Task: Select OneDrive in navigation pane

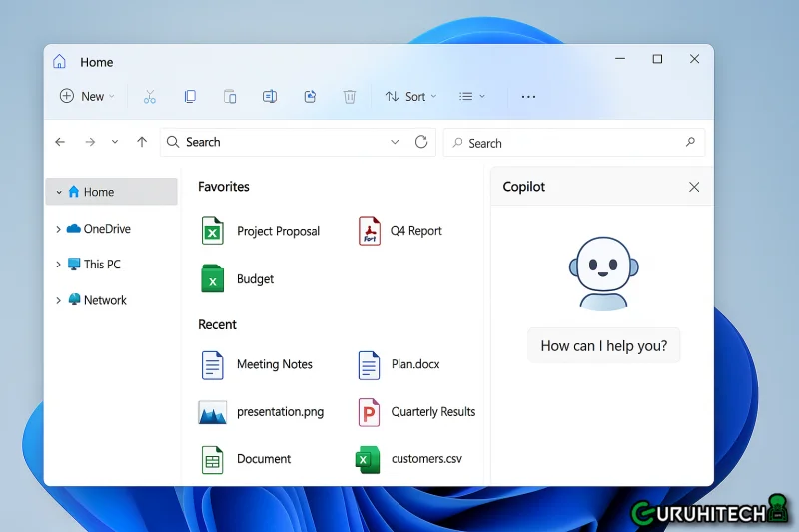Action: 107,229
